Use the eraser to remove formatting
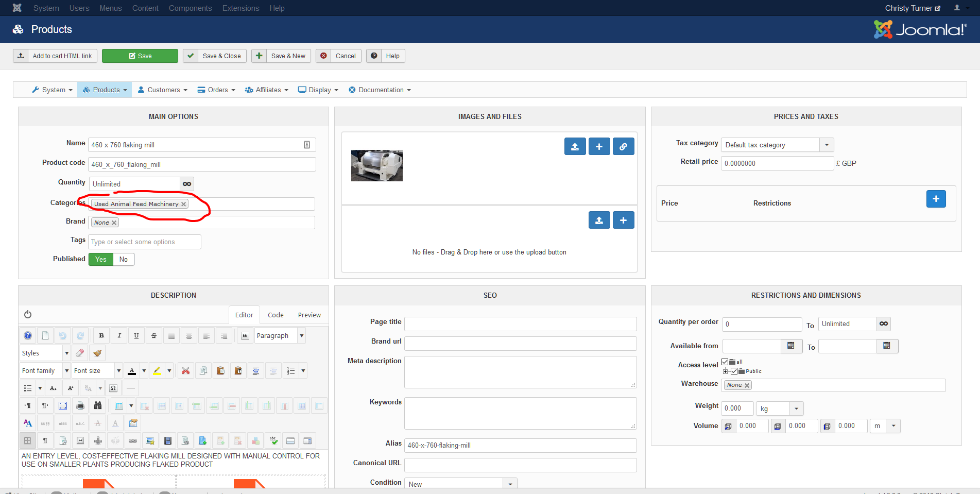The height and width of the screenshot is (494, 980). [x=80, y=353]
